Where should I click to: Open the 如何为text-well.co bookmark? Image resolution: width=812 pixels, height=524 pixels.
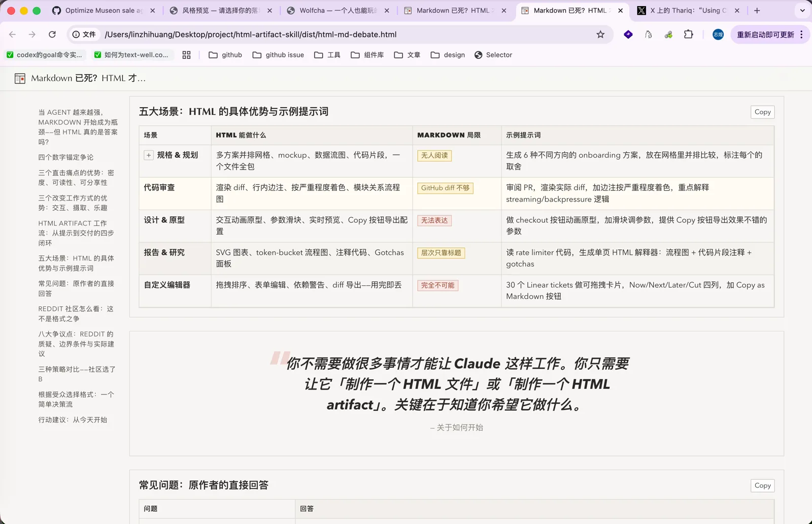(131, 55)
